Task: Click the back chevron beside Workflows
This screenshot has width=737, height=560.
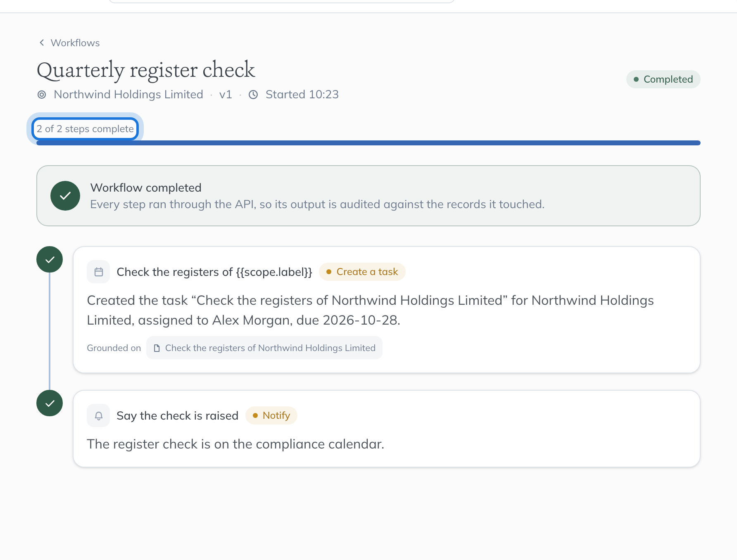Action: click(42, 43)
